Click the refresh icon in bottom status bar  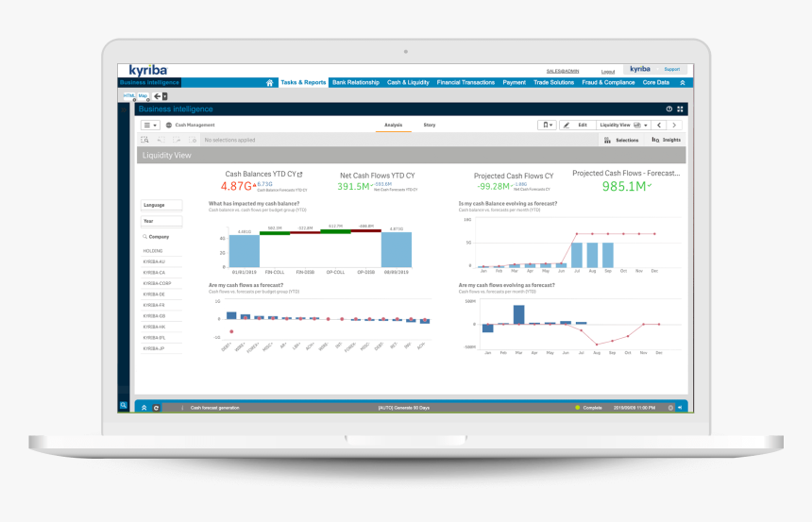(x=156, y=408)
